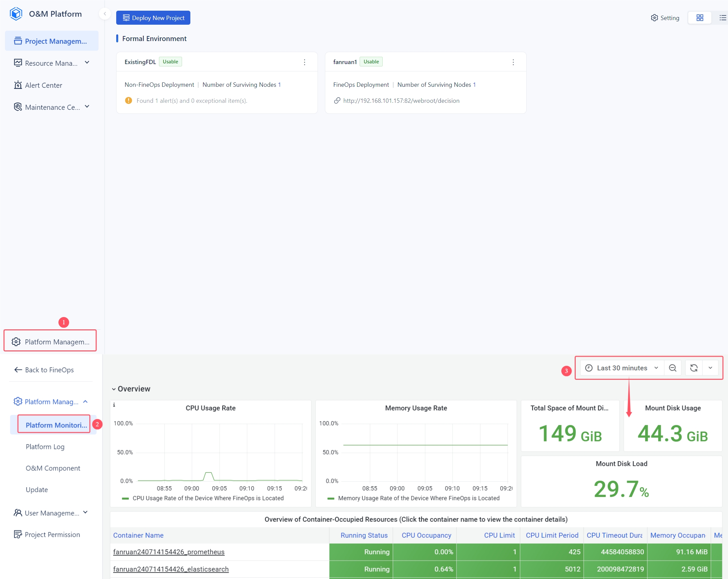Open the ExistingFDL three-dot menu
The width and height of the screenshot is (728, 579).
pyautogui.click(x=304, y=62)
